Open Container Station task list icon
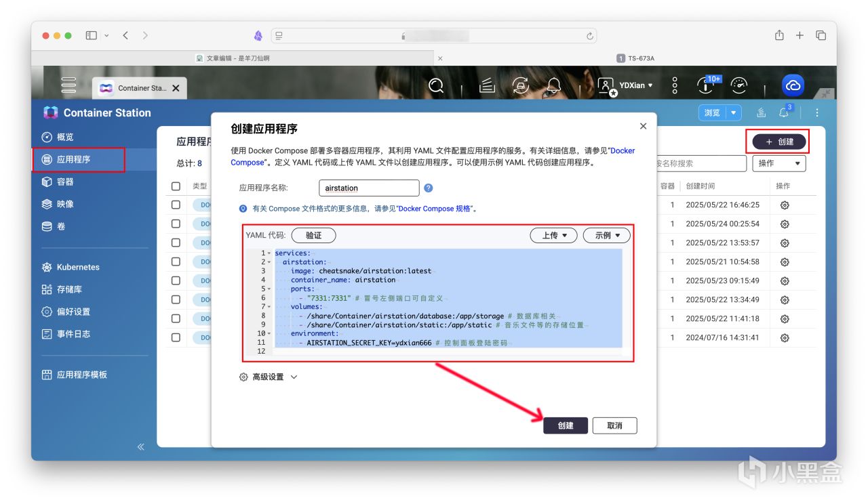This screenshot has width=868, height=502. [x=762, y=113]
